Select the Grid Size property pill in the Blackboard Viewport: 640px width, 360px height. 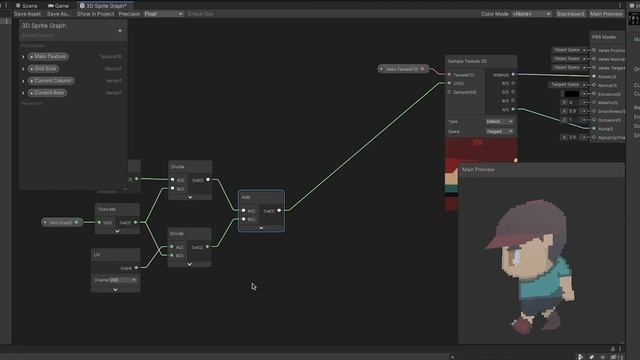(43, 69)
